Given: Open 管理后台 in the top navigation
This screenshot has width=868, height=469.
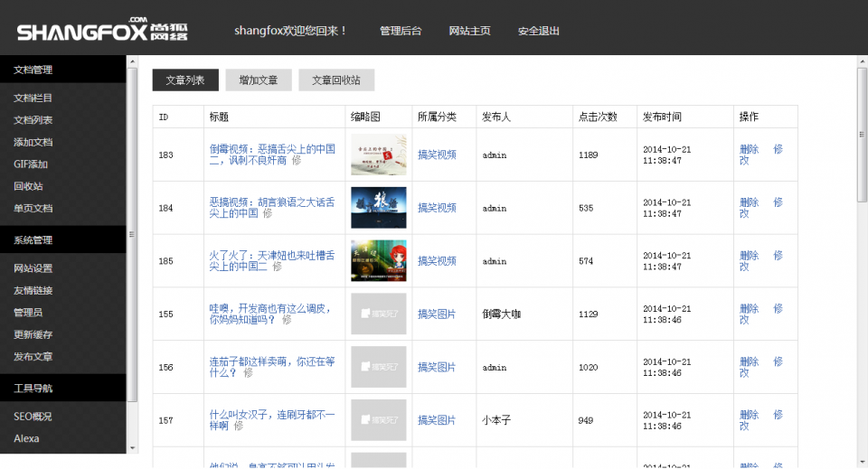Looking at the screenshot, I should click(x=401, y=31).
